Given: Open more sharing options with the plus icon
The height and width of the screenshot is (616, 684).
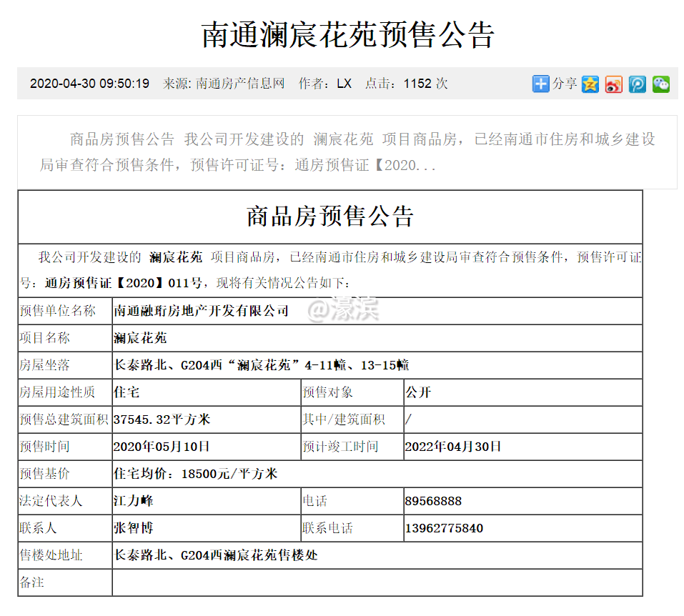Looking at the screenshot, I should (541, 84).
